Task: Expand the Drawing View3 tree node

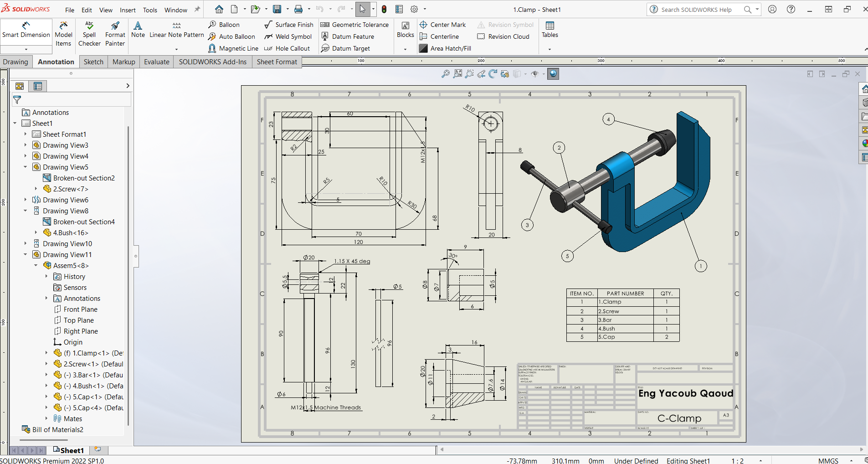Action: [x=26, y=145]
